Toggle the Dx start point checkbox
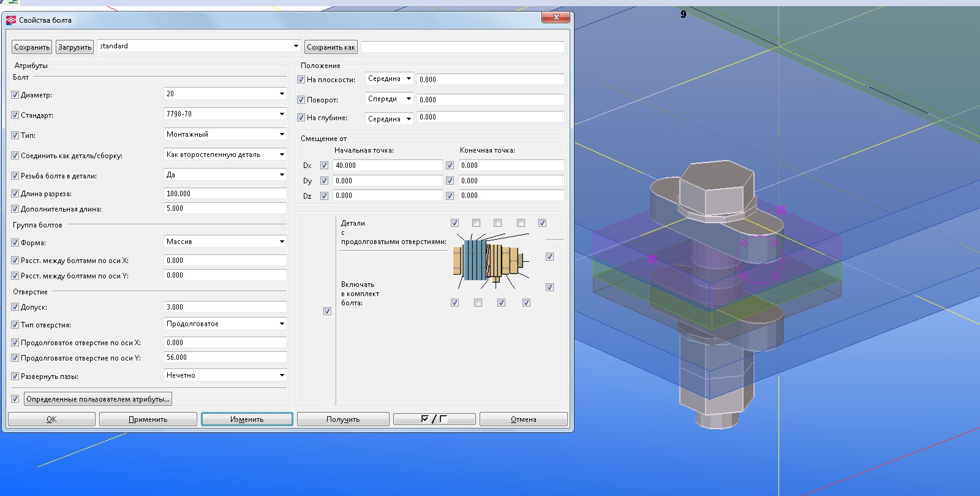The height and width of the screenshot is (496, 980). coord(324,166)
